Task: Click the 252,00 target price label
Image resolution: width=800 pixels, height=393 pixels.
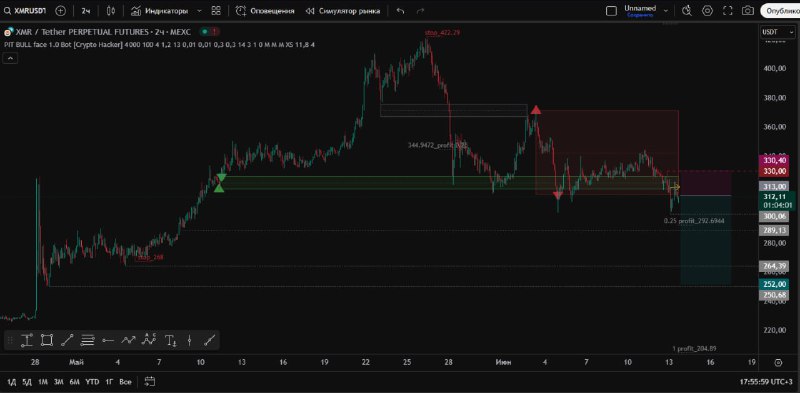Action: (x=774, y=284)
